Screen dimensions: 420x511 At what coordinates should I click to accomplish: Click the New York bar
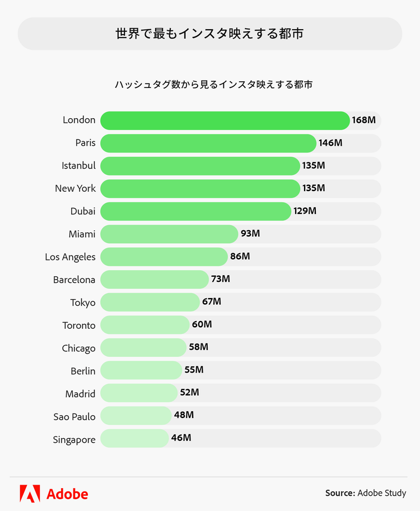point(199,189)
